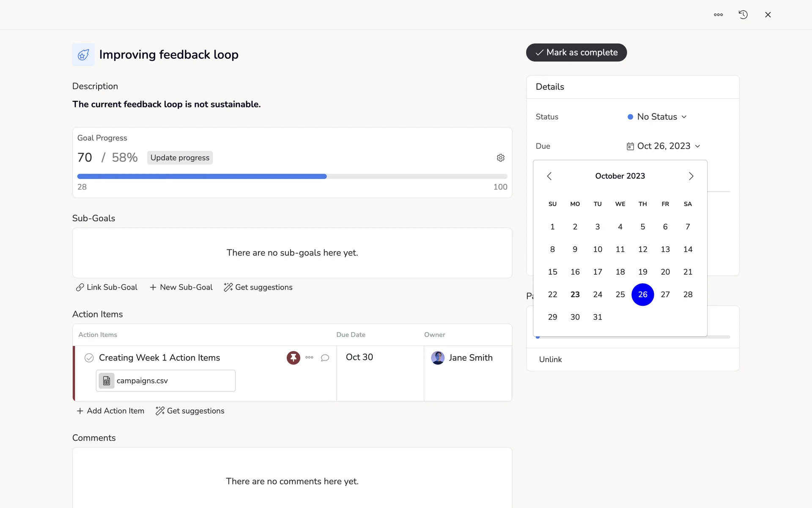Open action item three-dot options
The width and height of the screenshot is (812, 508).
(309, 358)
